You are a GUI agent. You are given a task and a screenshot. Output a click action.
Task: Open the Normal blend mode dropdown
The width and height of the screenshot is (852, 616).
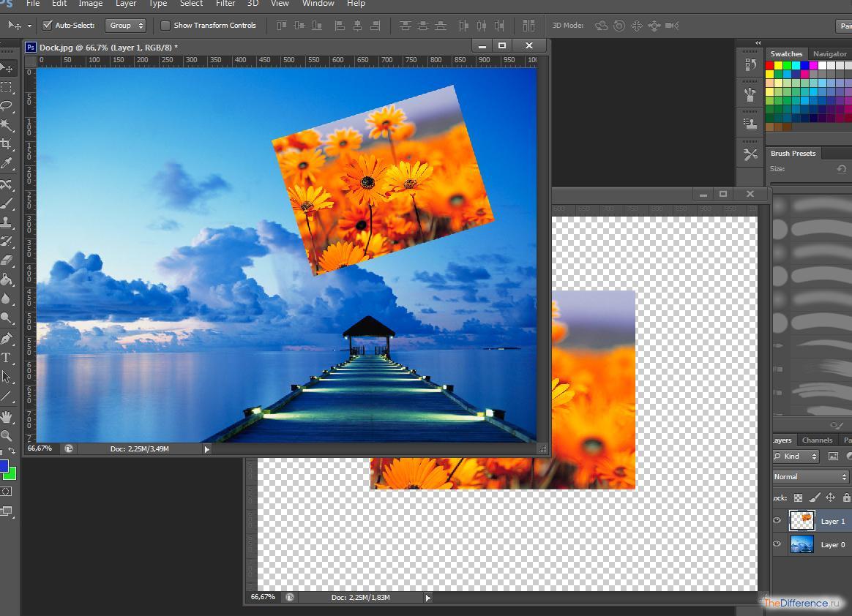807,476
